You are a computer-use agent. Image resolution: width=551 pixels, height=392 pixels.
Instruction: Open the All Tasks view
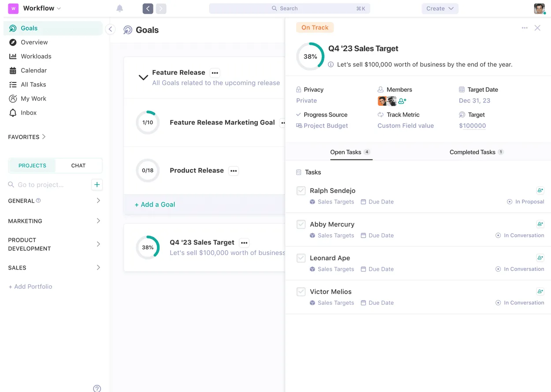[34, 85]
